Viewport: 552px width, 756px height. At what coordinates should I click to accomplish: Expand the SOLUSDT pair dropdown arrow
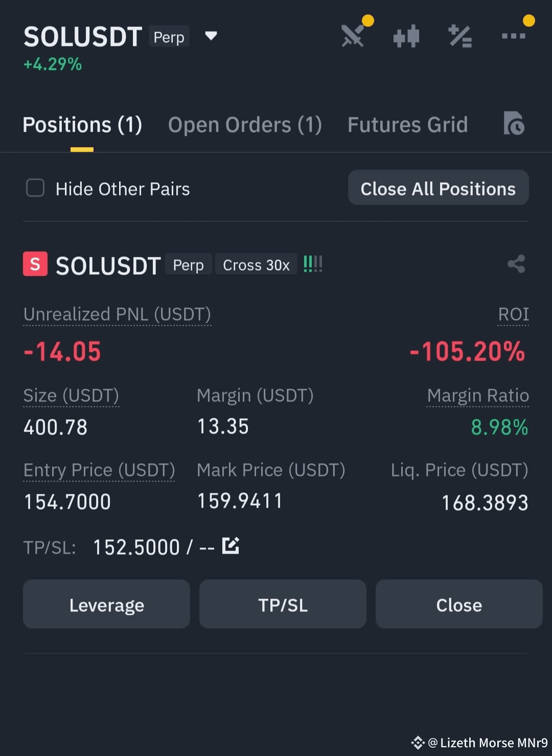[x=211, y=36]
